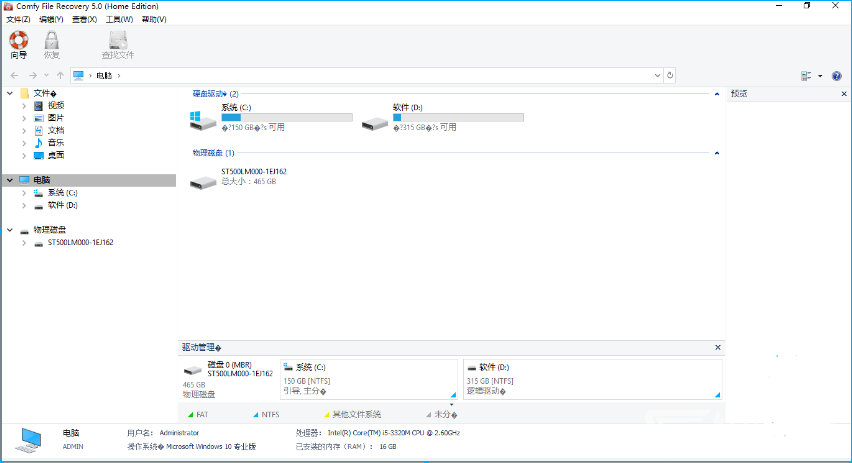Select Videos folder in tree

pos(56,105)
